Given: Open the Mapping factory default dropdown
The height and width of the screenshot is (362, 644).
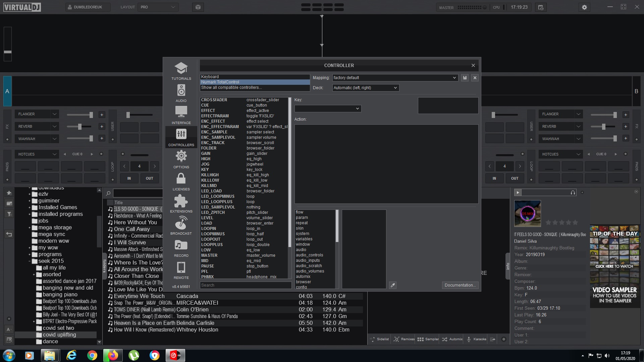Looking at the screenshot, I should (395, 78).
